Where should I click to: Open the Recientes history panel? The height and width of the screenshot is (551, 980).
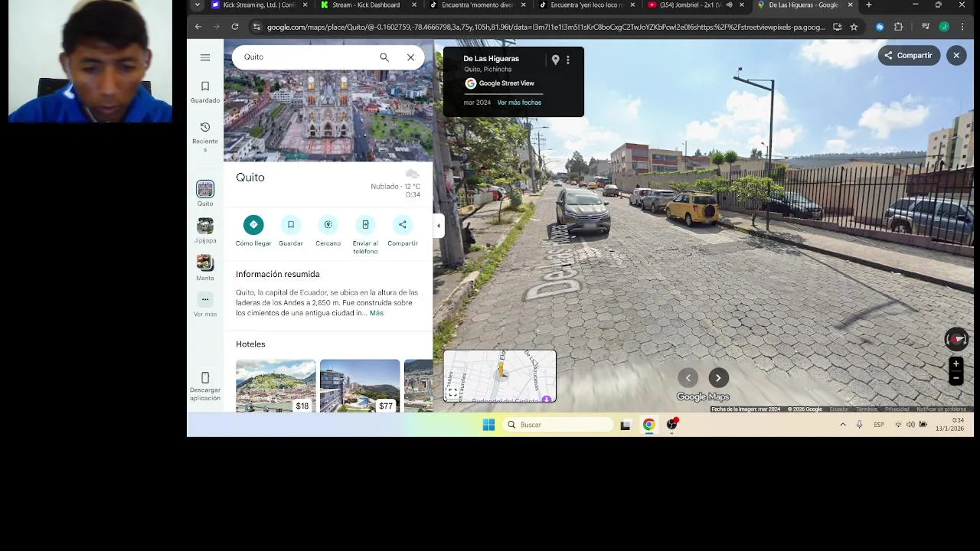coord(205,136)
